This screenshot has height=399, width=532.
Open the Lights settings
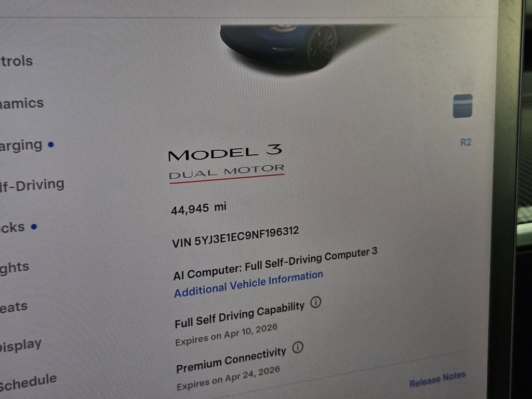tap(15, 268)
